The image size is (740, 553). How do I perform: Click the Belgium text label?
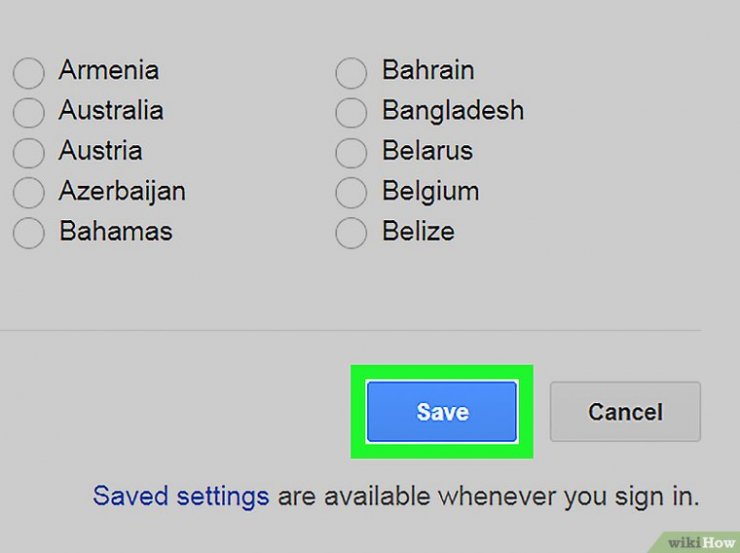430,192
